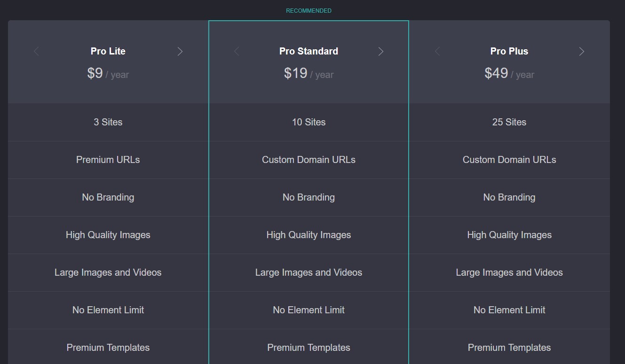Screen dimensions: 625x364
Task: Select the Pro Plus plan title
Action: 509,51
